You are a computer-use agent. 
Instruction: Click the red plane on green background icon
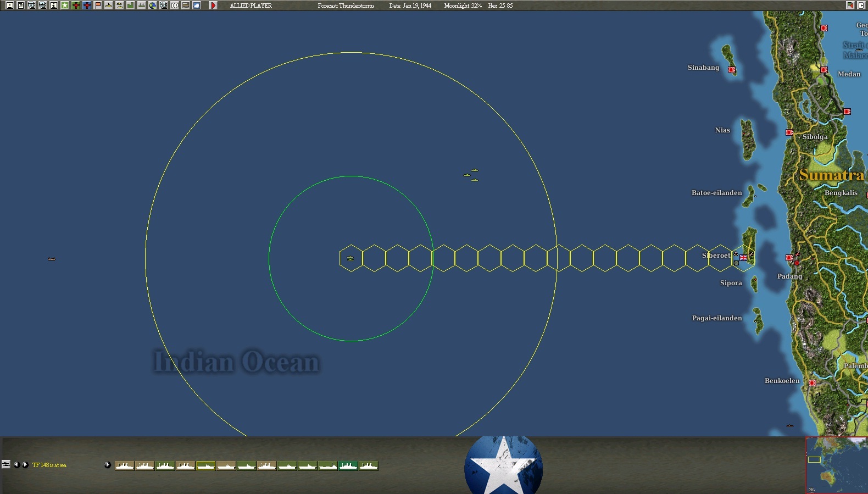(x=76, y=5)
